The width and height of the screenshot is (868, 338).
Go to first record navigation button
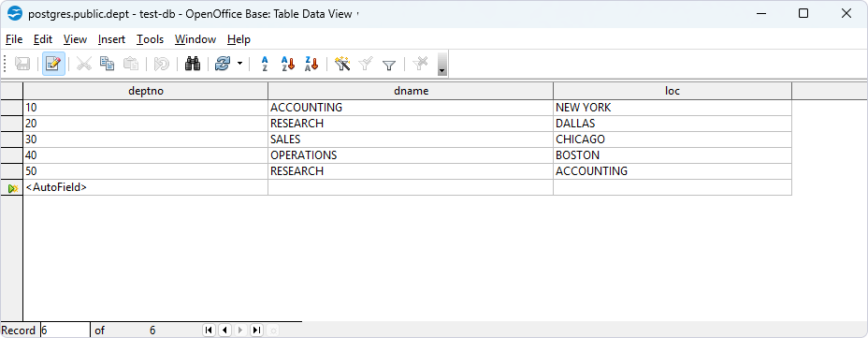tap(209, 331)
